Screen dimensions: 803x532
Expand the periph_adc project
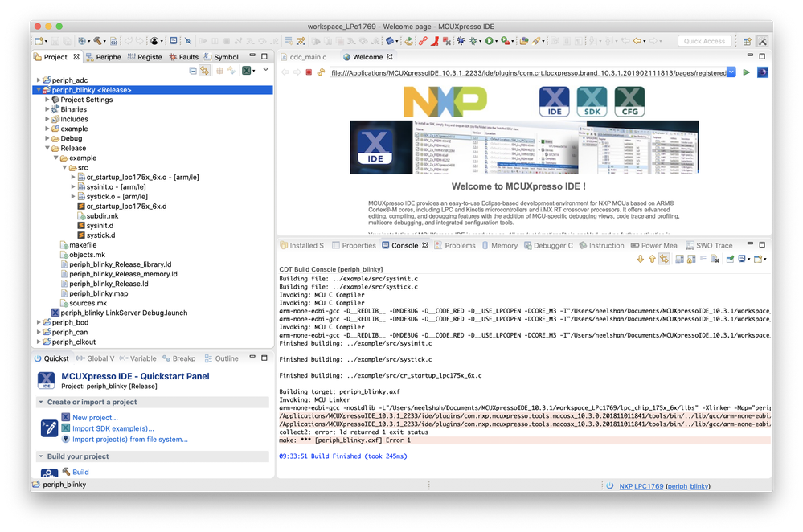coord(39,80)
